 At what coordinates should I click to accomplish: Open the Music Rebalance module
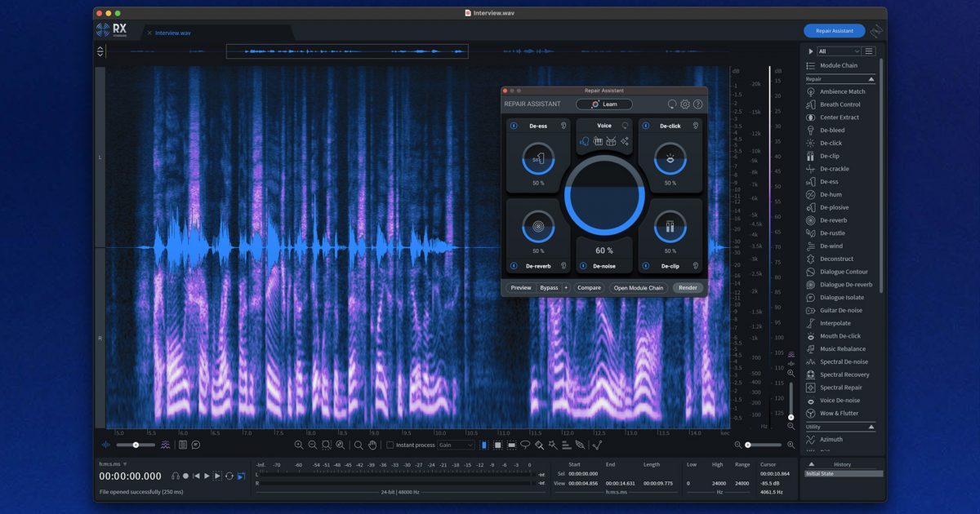coord(842,349)
